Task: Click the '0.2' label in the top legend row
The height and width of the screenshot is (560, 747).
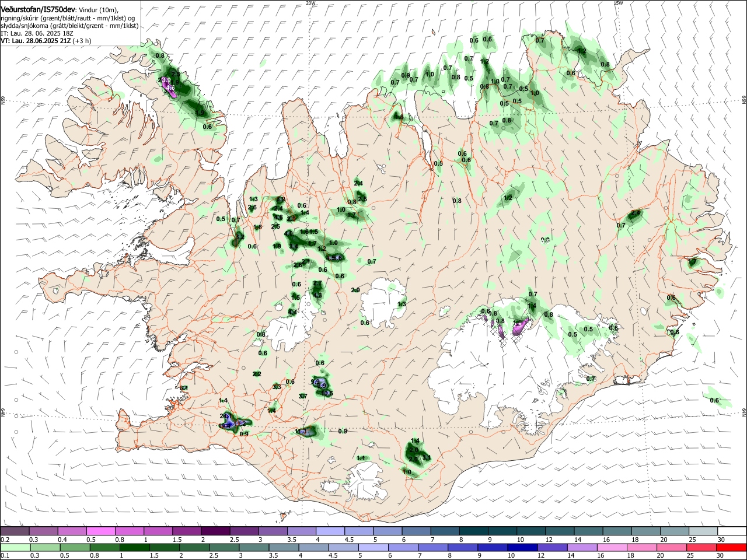Action: (x=5, y=540)
